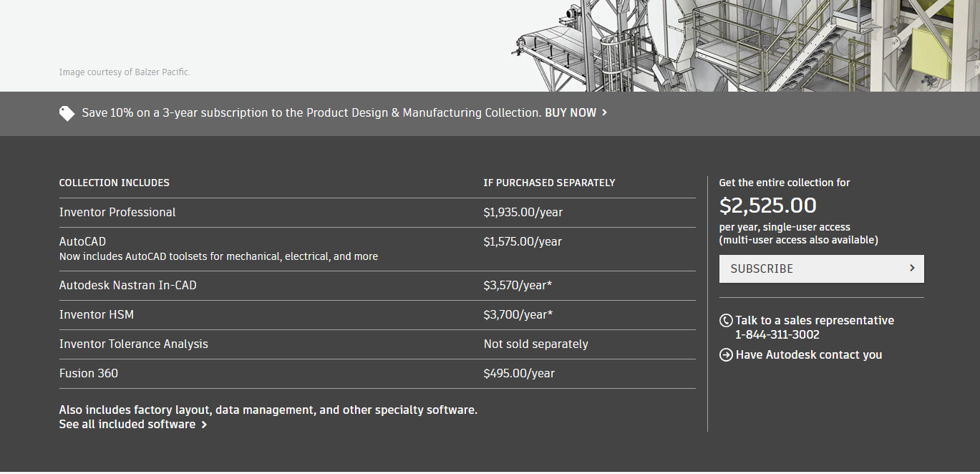Select Inventor Tolerance Analysis entry
This screenshot has height=474, width=980.
click(x=134, y=344)
